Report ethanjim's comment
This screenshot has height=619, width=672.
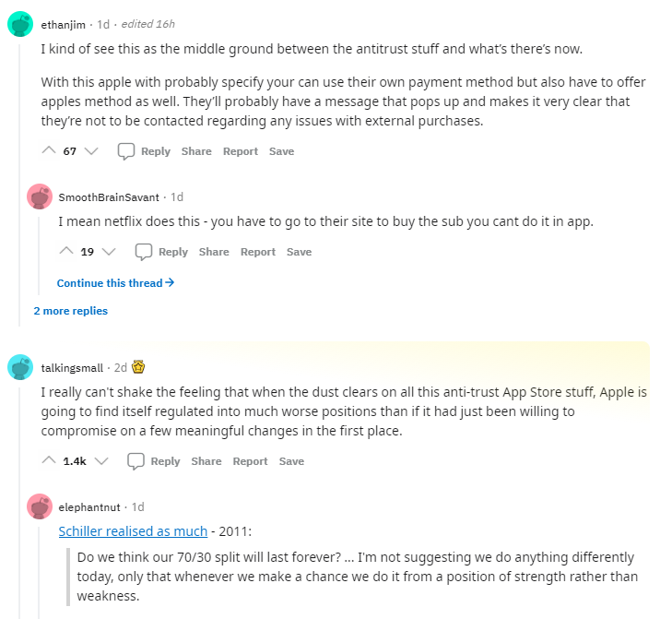point(241,151)
